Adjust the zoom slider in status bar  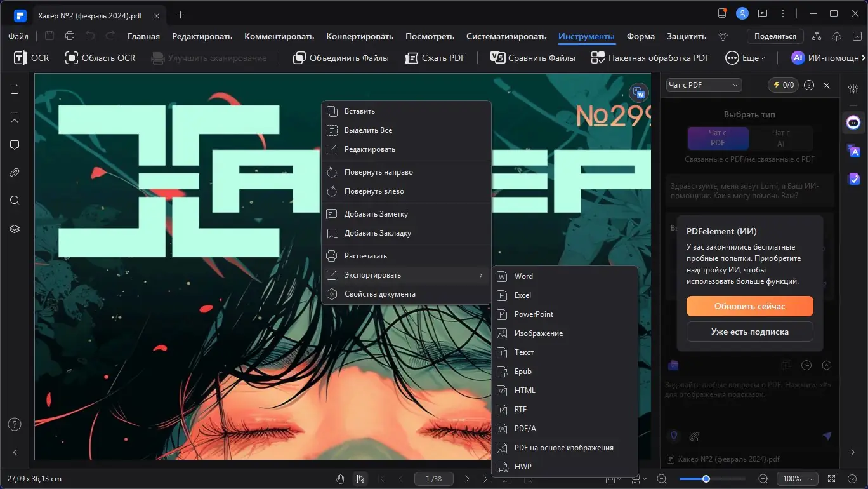pos(713,479)
